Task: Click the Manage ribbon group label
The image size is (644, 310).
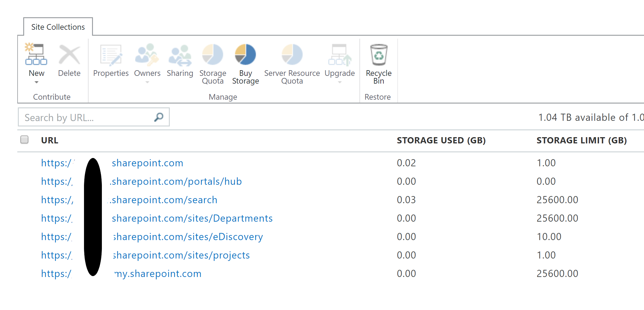Action: (x=223, y=97)
